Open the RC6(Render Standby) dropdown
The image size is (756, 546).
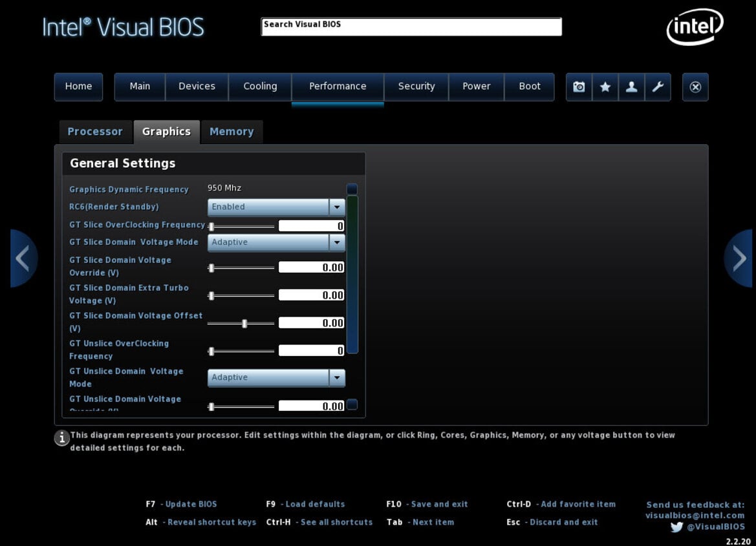pos(276,207)
